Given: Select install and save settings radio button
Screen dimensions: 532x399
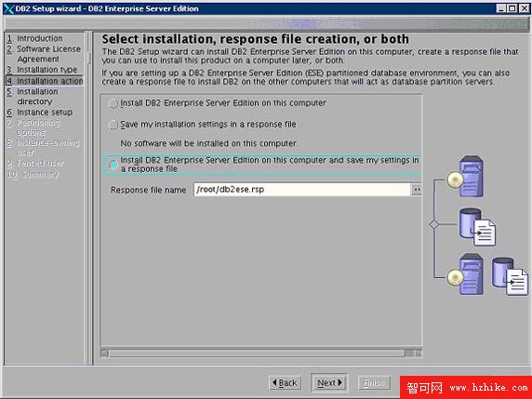Looking at the screenshot, I should coord(113,165).
